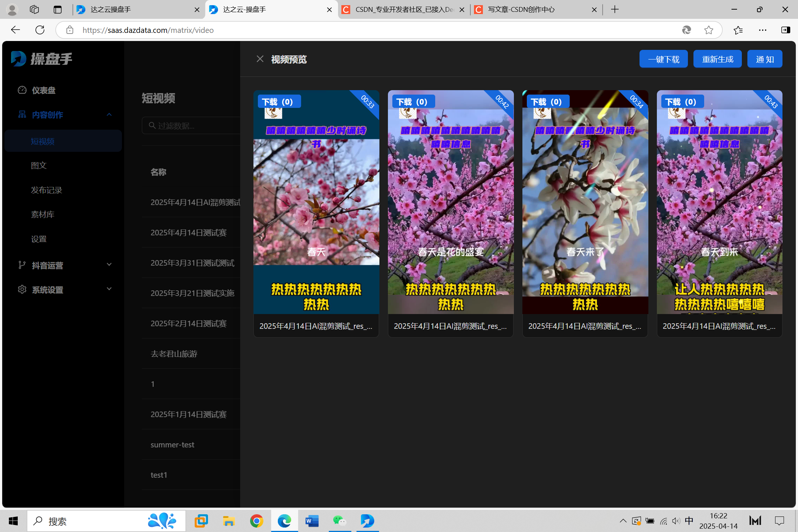View site information lock icon

pos(70,30)
